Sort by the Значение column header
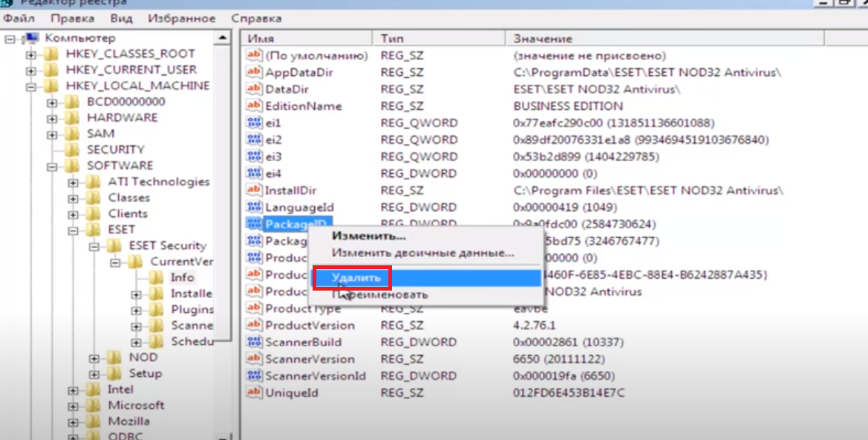This screenshot has height=440, width=868. pos(665,39)
